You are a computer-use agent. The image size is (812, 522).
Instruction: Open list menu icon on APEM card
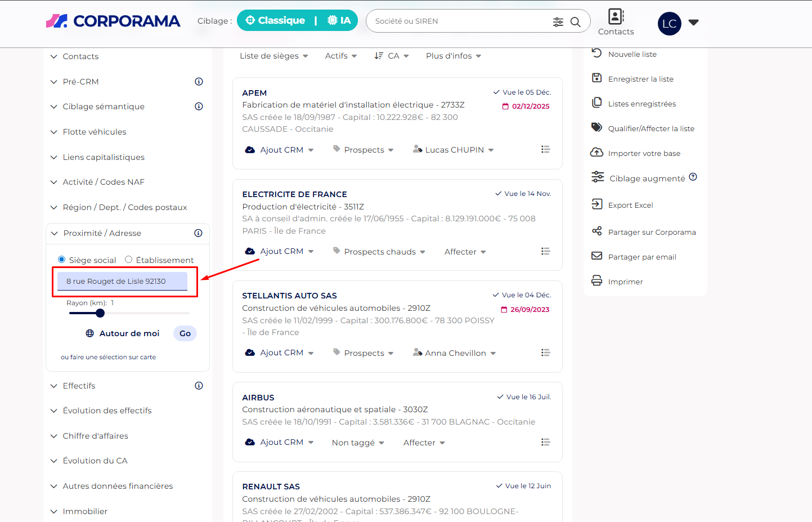pos(545,149)
